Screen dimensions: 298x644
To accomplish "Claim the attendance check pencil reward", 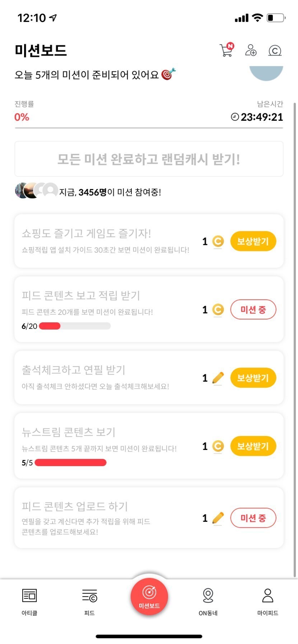I will [x=253, y=378].
